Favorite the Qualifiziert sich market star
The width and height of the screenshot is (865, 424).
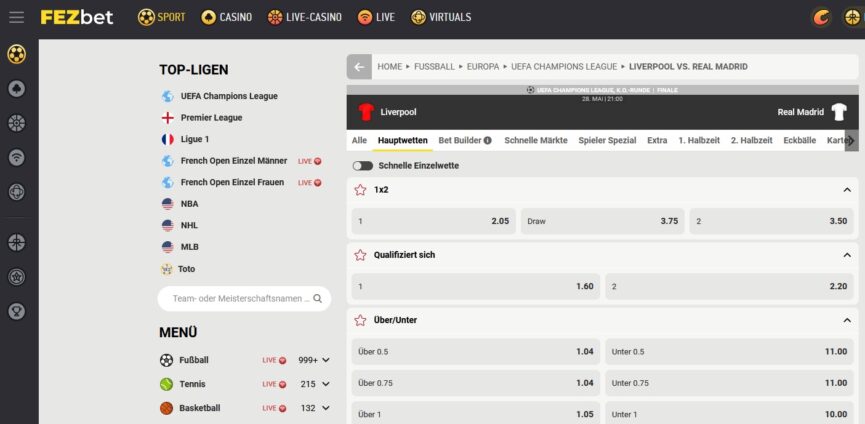(x=360, y=255)
